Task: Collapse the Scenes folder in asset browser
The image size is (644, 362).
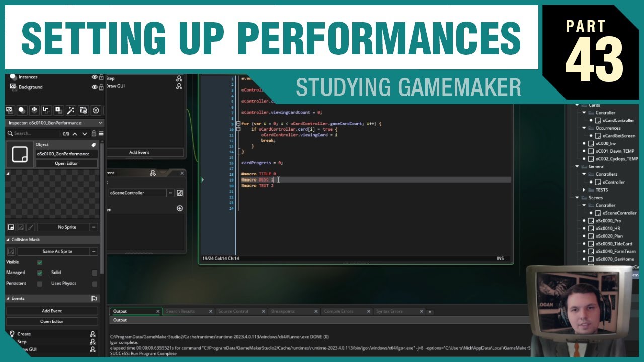Action: (x=577, y=198)
